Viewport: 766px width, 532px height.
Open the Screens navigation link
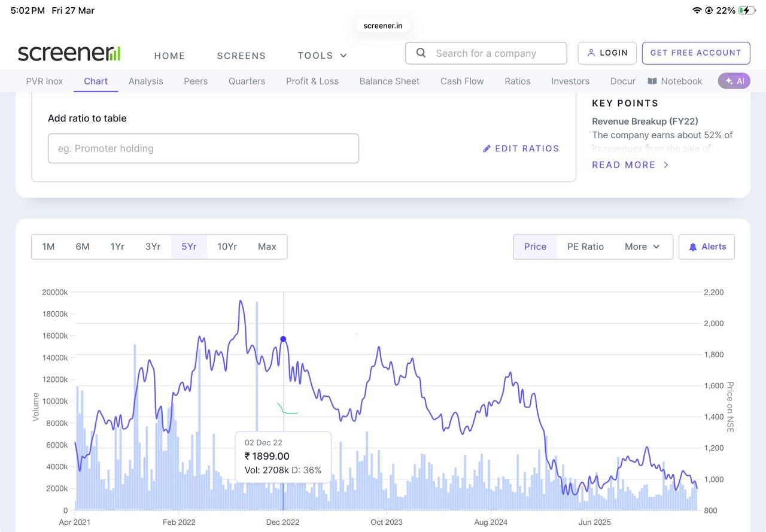241,56
